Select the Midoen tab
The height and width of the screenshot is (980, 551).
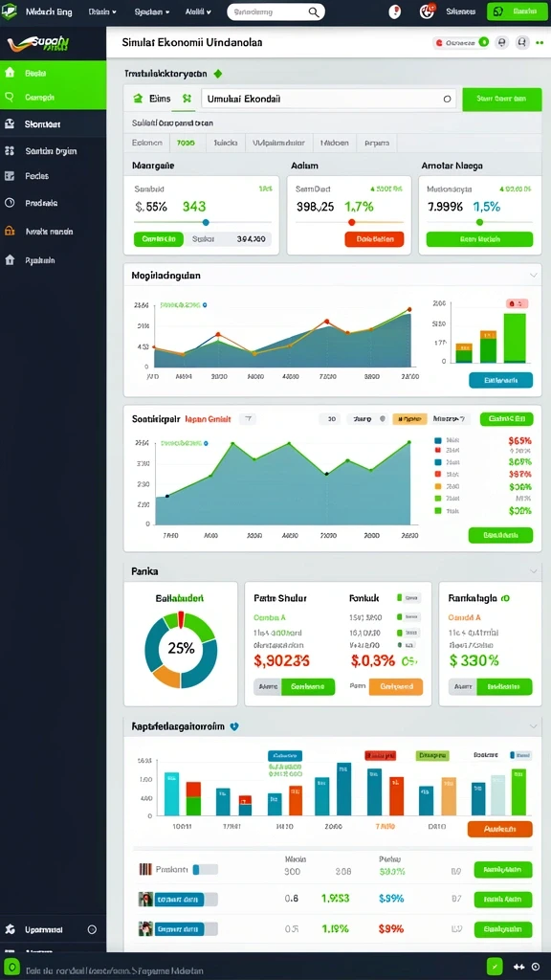335,143
